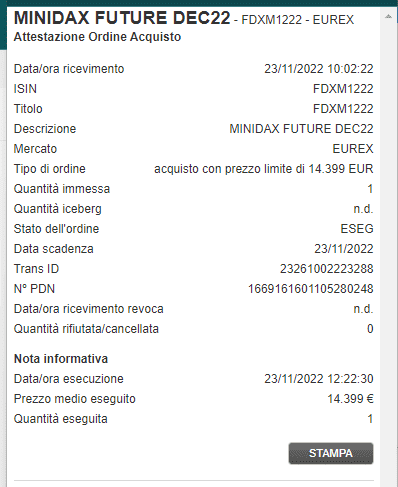This screenshot has width=398, height=487.
Task: Click the Descrizione value MINIDAX FUTURE DEC22
Action: coord(301,129)
